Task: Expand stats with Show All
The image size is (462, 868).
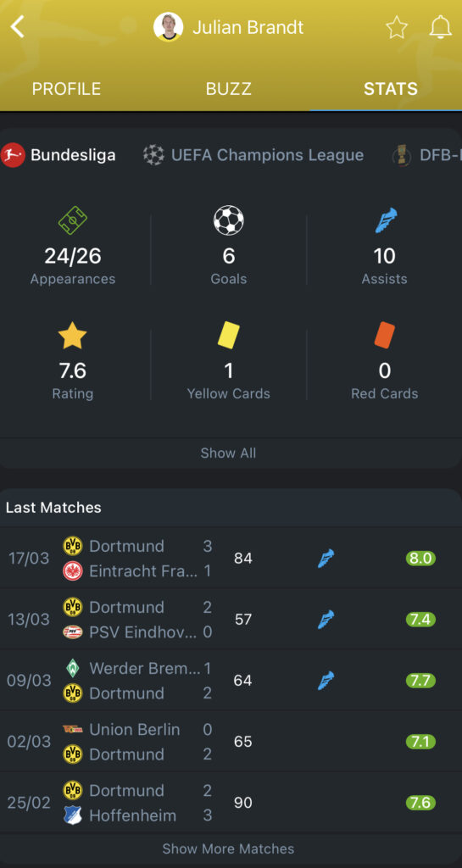Action: [x=229, y=453]
